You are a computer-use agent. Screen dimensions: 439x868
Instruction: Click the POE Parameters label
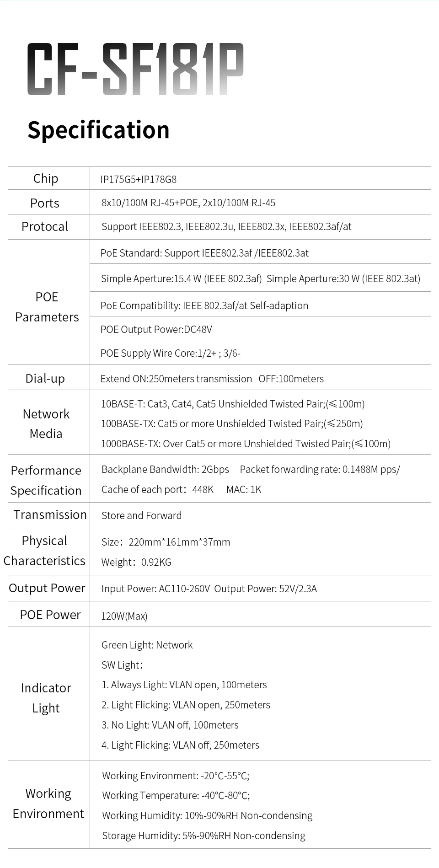tap(47, 307)
